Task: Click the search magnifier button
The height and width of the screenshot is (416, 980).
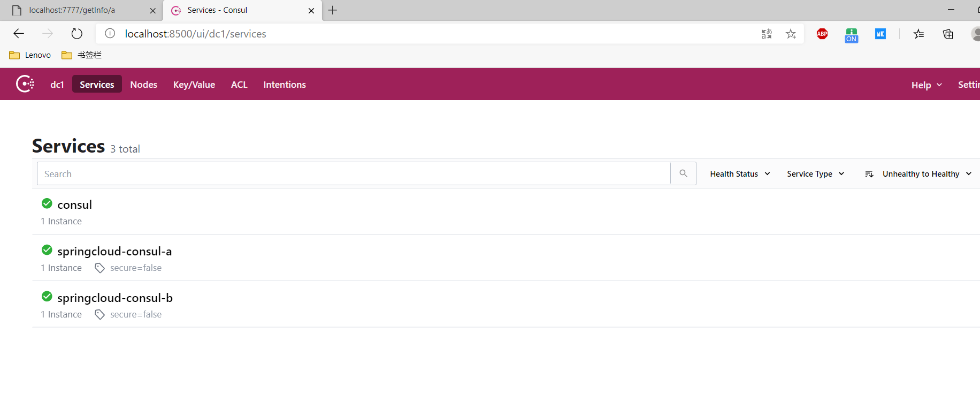Action: [x=683, y=173]
